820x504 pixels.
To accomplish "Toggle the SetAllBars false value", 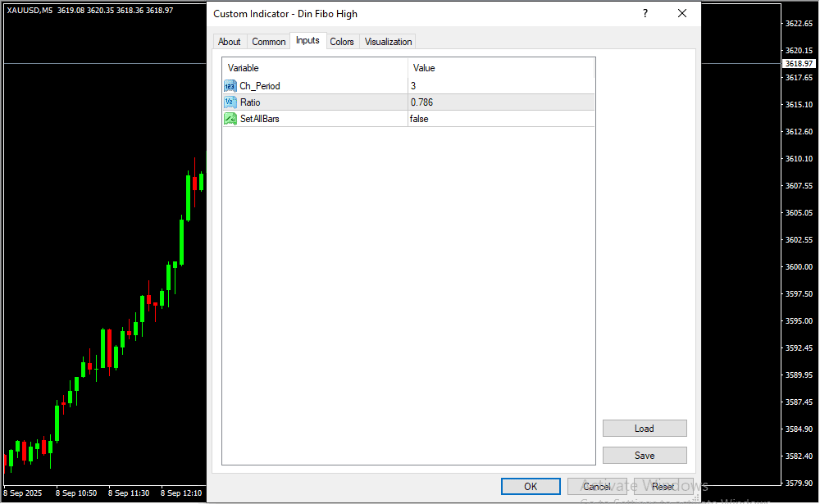I will [500, 119].
